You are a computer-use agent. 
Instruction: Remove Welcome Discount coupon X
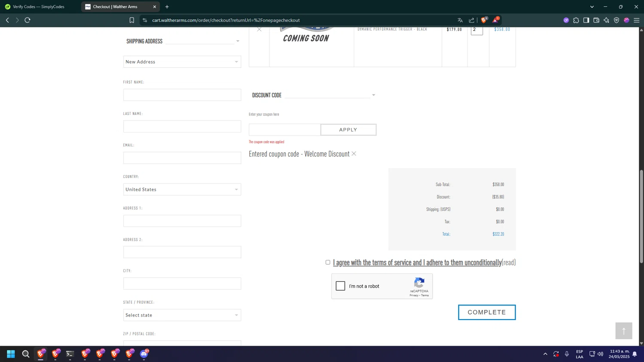point(354,154)
